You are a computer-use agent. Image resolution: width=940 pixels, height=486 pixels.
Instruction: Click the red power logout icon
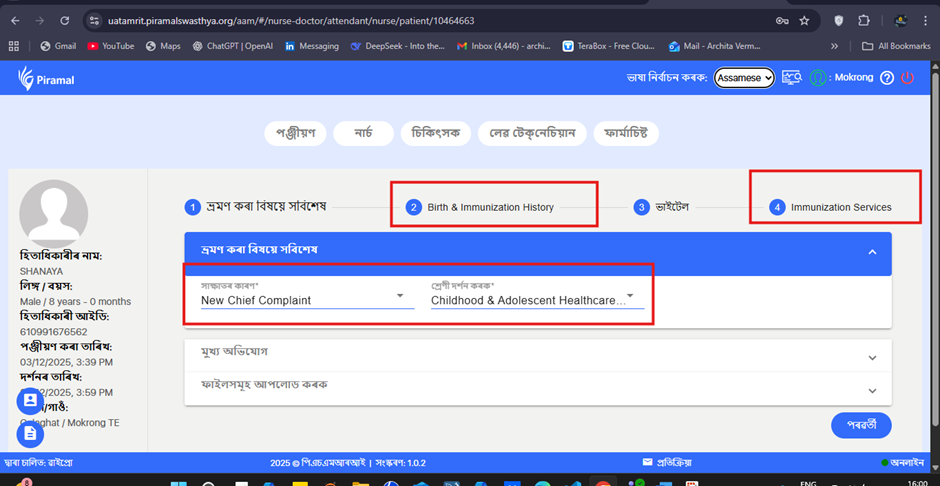[907, 78]
